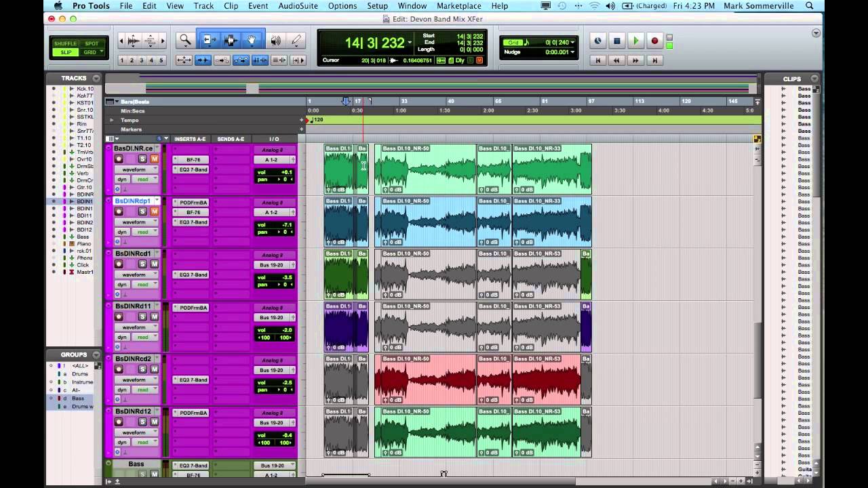Open the Grid value dropdown

[x=572, y=43]
